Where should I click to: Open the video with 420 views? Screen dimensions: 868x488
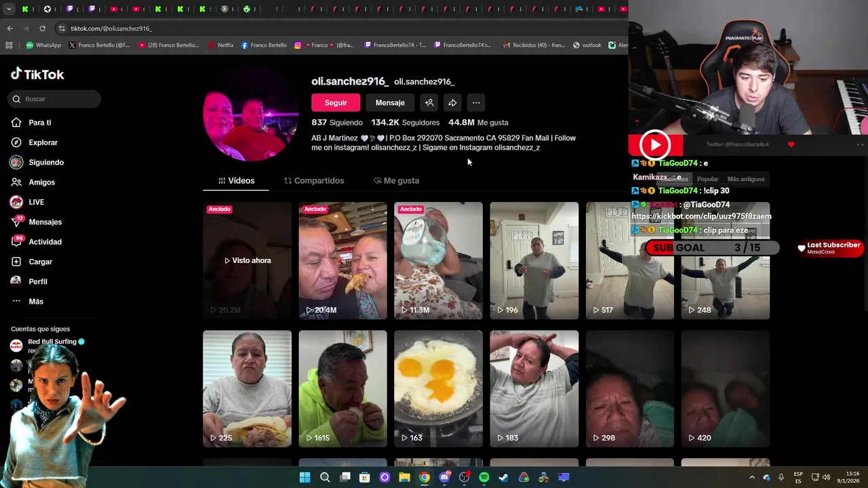coord(726,388)
